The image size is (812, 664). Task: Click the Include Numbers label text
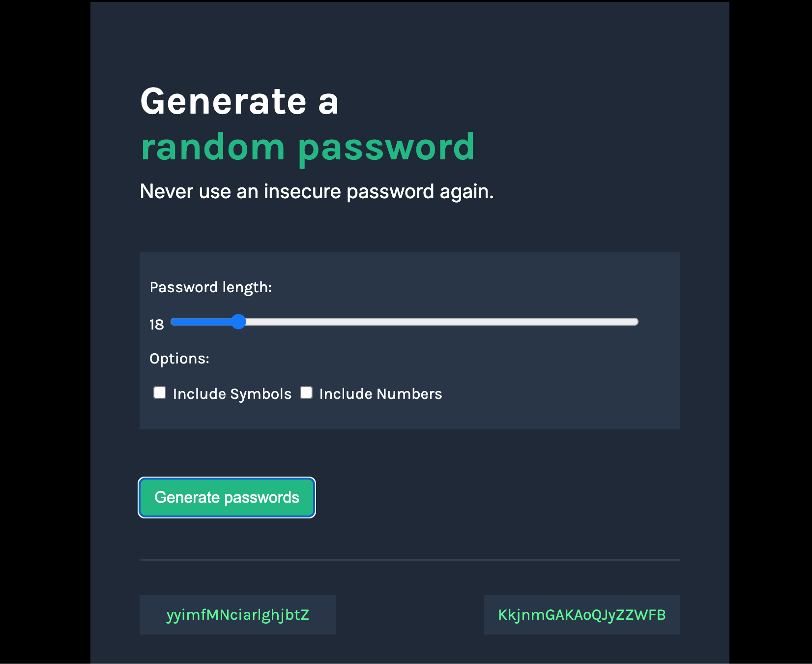click(x=380, y=393)
